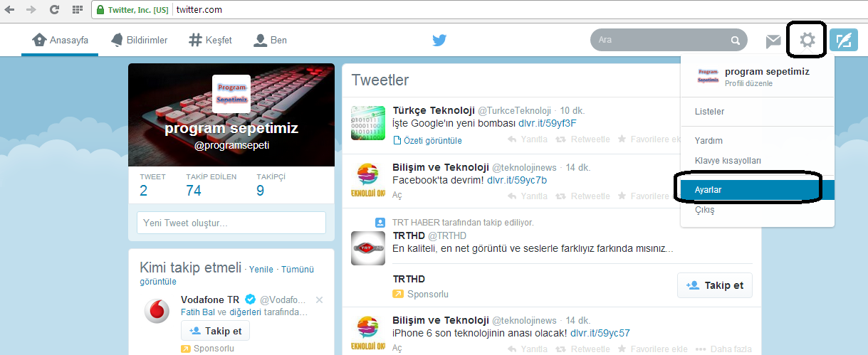Favorite the Facebook'ta devrim tweet
This screenshot has width=868, height=355.
pyautogui.click(x=649, y=196)
